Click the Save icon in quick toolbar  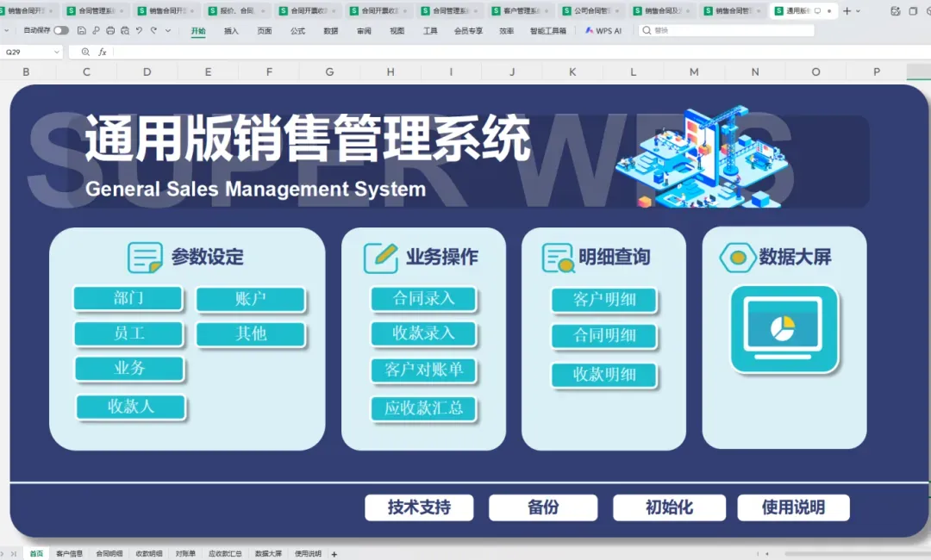(x=81, y=30)
